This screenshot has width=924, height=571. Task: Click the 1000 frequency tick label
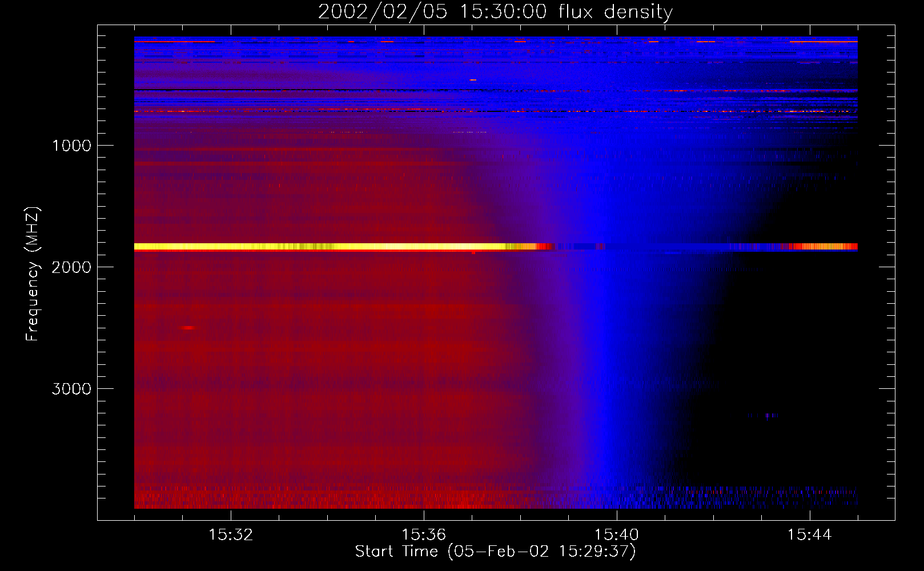[x=71, y=146]
